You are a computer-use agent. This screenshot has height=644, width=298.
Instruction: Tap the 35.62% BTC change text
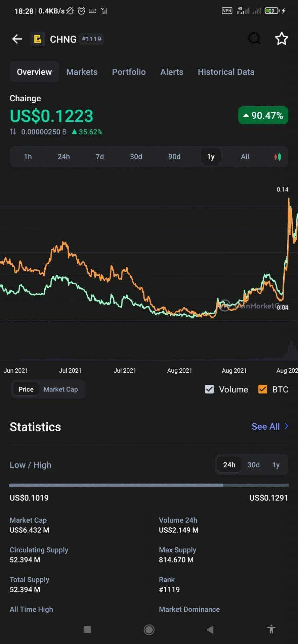click(x=87, y=132)
